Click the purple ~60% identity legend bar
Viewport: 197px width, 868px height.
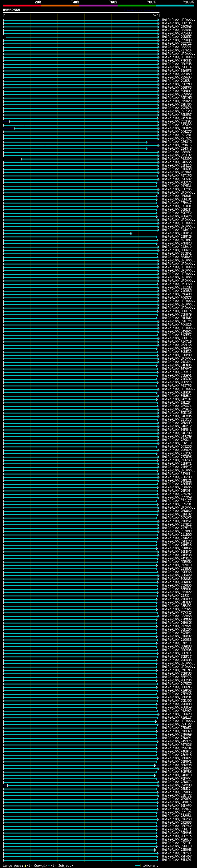[x=98, y=6]
